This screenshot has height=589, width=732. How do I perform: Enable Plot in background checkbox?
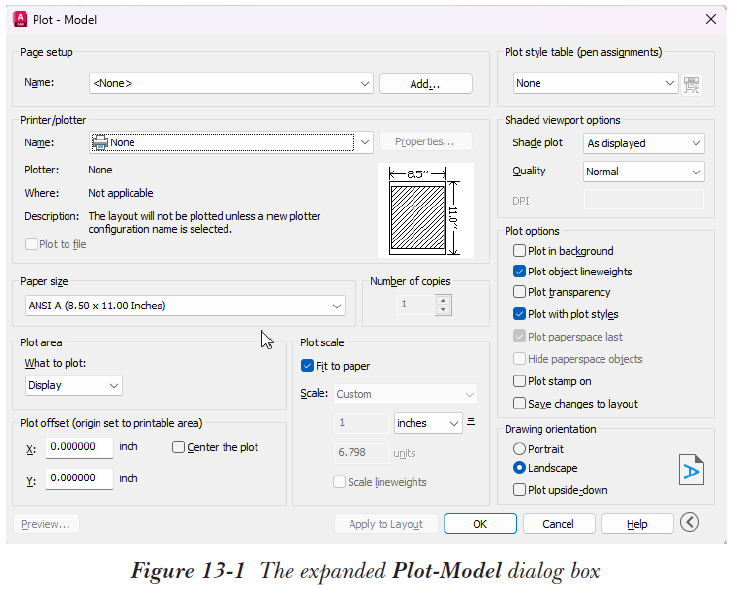(x=519, y=251)
